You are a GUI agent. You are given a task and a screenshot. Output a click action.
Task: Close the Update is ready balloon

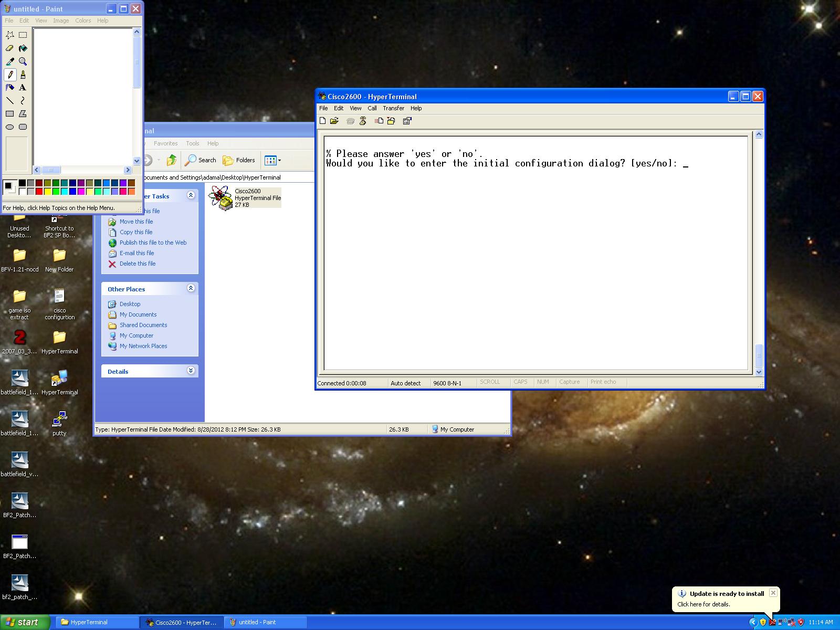click(773, 593)
